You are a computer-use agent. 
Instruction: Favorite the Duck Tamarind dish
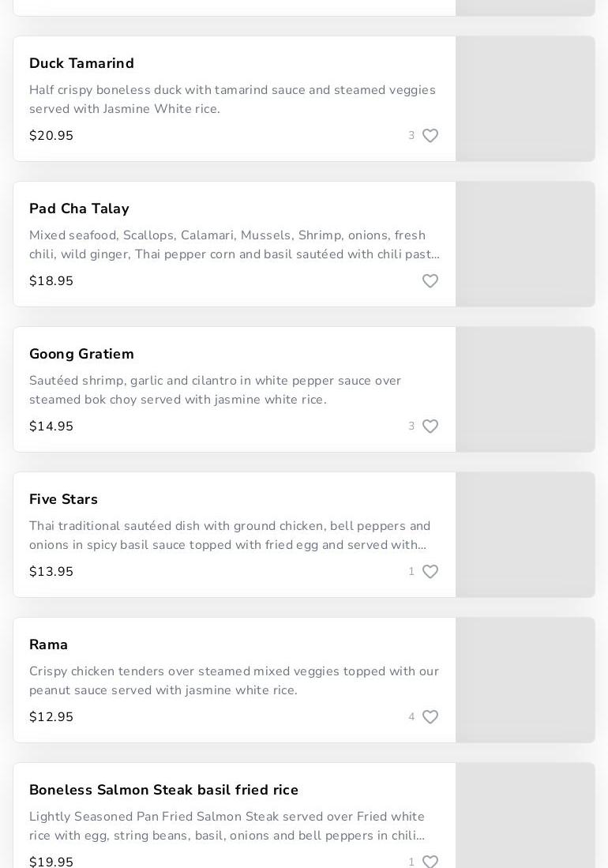point(430,136)
